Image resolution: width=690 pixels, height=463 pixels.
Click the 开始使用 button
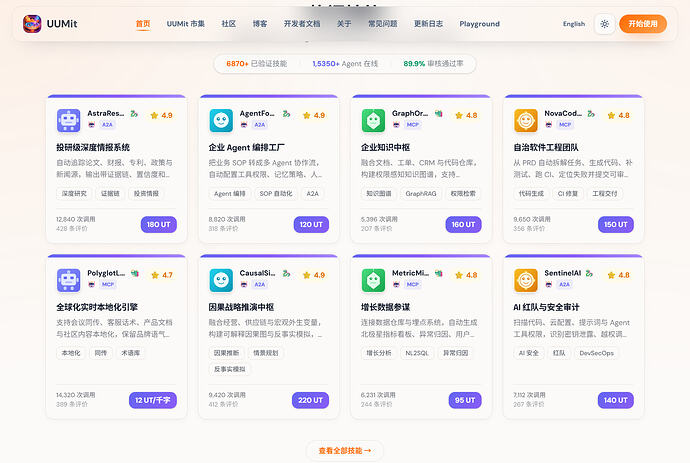click(643, 24)
